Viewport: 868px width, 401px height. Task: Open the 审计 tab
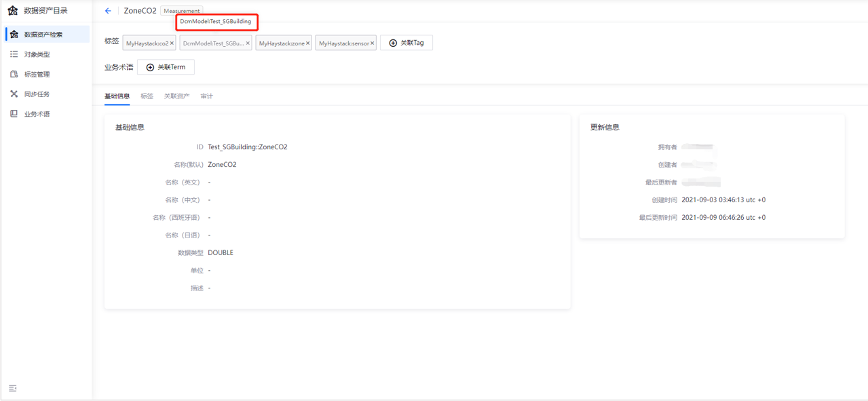coord(206,96)
